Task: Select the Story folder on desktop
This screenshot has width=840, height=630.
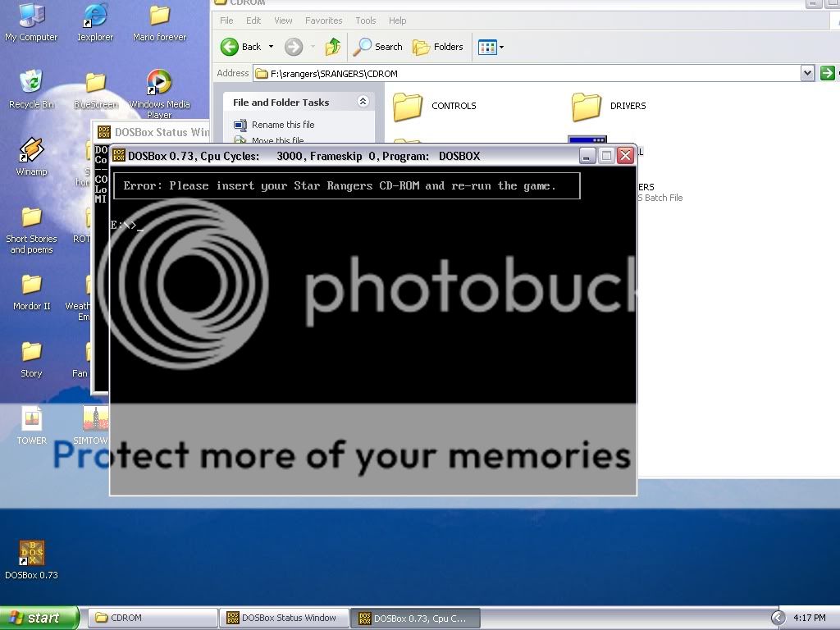Action: (31, 359)
